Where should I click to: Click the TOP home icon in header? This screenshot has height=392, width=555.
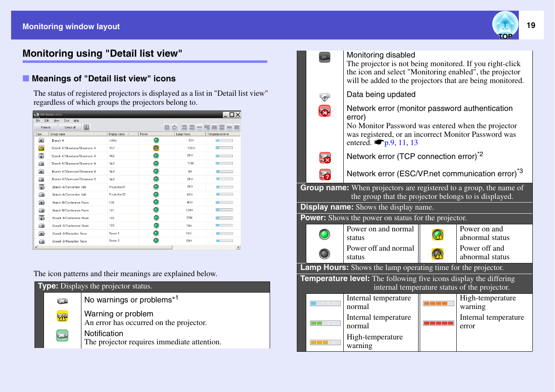pos(505,25)
